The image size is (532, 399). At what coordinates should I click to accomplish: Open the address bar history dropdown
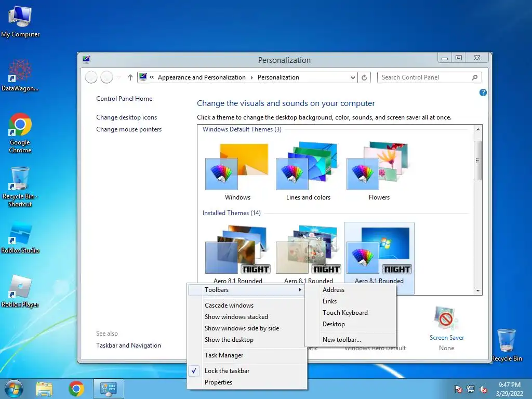(x=353, y=77)
